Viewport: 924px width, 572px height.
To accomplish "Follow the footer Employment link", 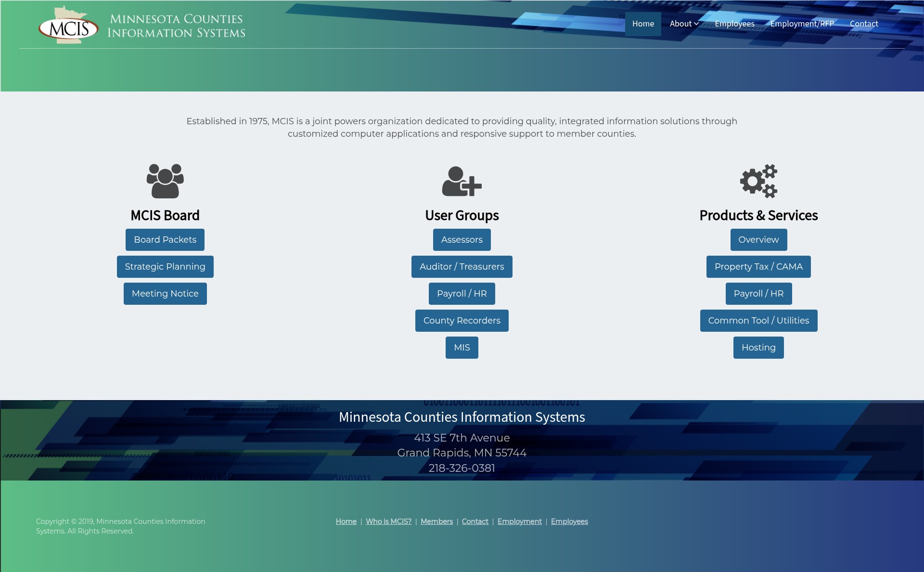I will (x=519, y=521).
